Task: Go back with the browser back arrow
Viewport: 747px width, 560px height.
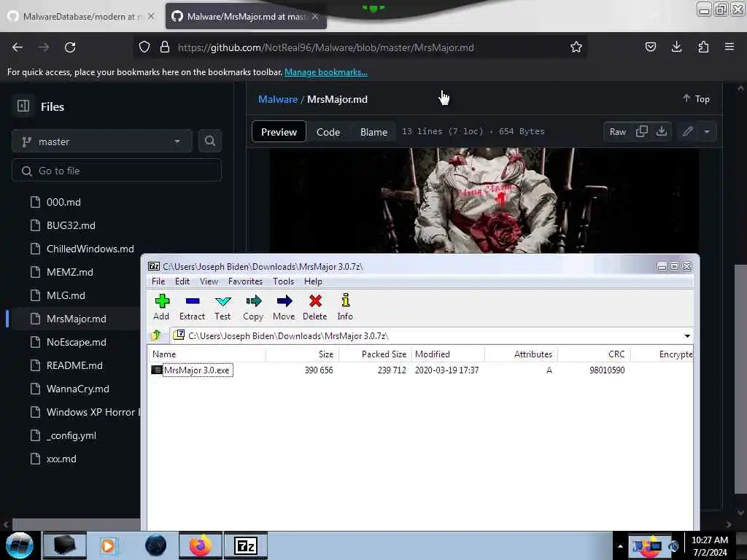Action: click(x=18, y=47)
